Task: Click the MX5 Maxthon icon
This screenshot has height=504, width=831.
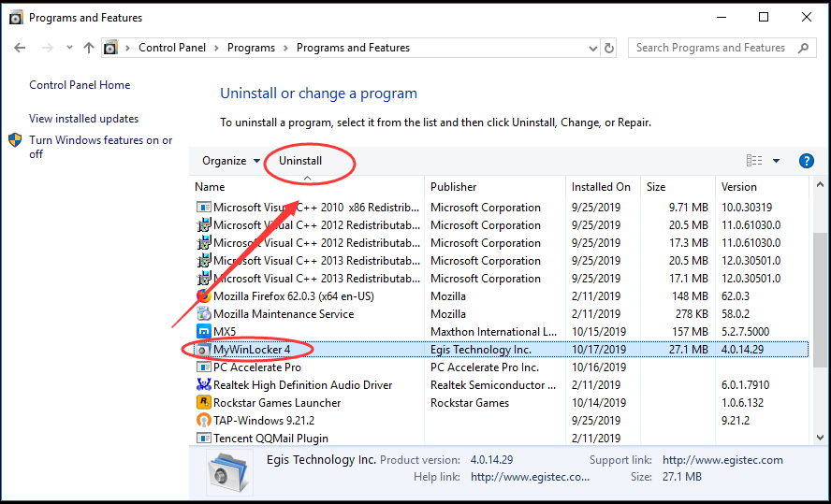Action: coord(203,331)
